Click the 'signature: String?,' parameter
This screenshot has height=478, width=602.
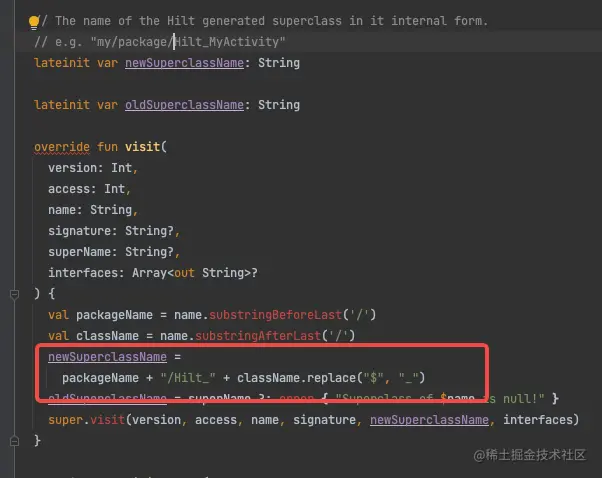[x=114, y=231]
